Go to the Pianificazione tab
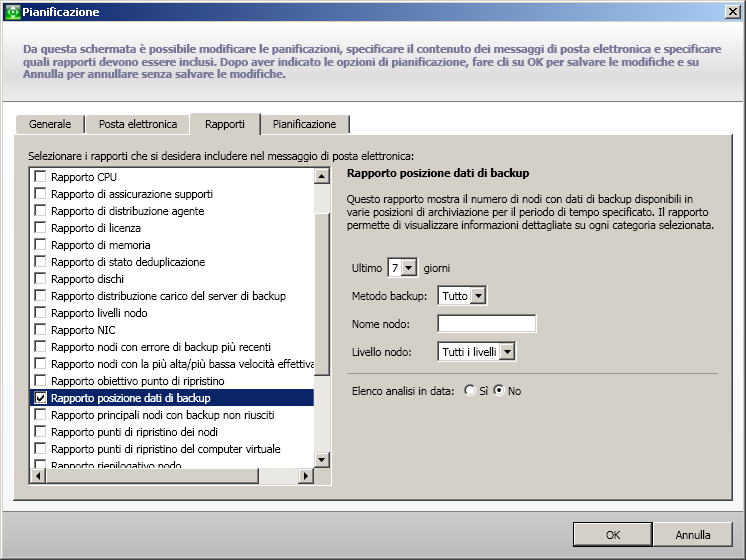746x560 pixels. [304, 124]
